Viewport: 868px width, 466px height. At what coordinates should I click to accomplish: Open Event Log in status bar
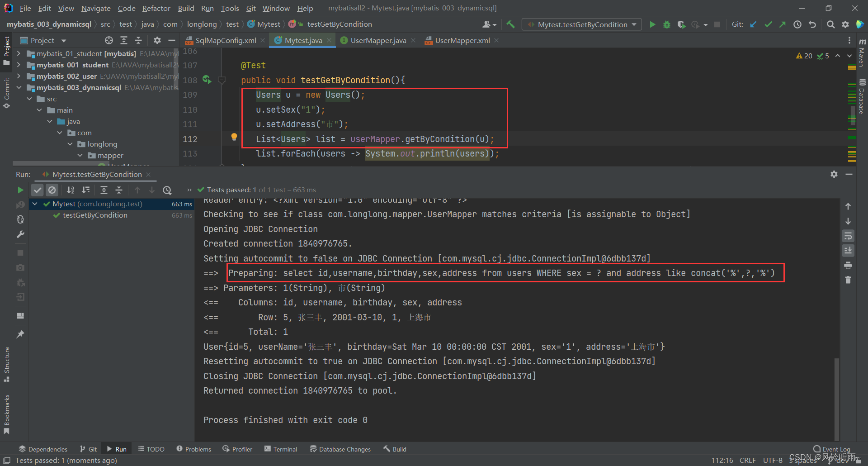[832, 449]
